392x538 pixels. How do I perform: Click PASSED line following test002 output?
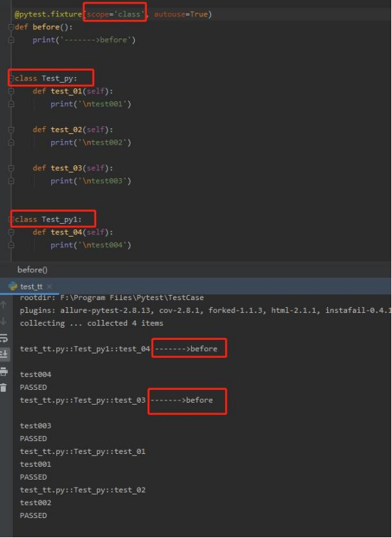point(33,515)
